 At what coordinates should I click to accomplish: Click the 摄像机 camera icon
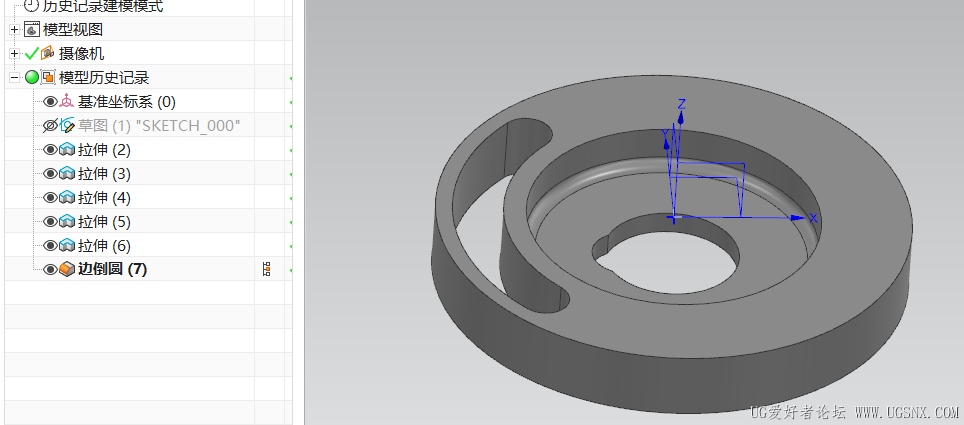coord(47,54)
